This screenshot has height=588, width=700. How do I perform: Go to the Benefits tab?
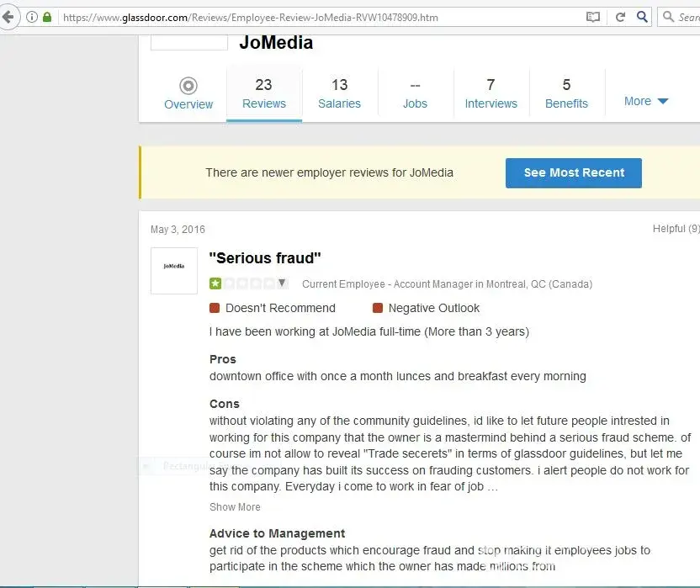point(566,93)
